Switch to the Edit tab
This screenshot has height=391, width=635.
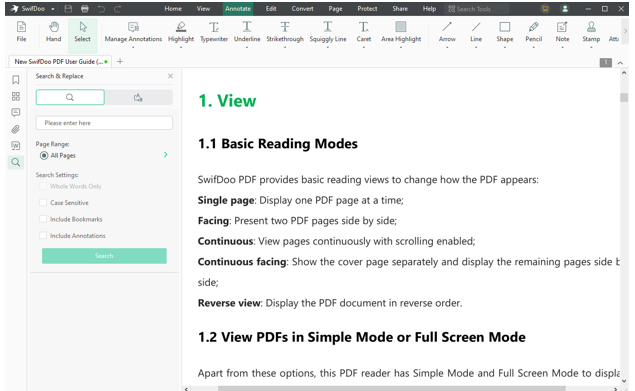(x=271, y=9)
